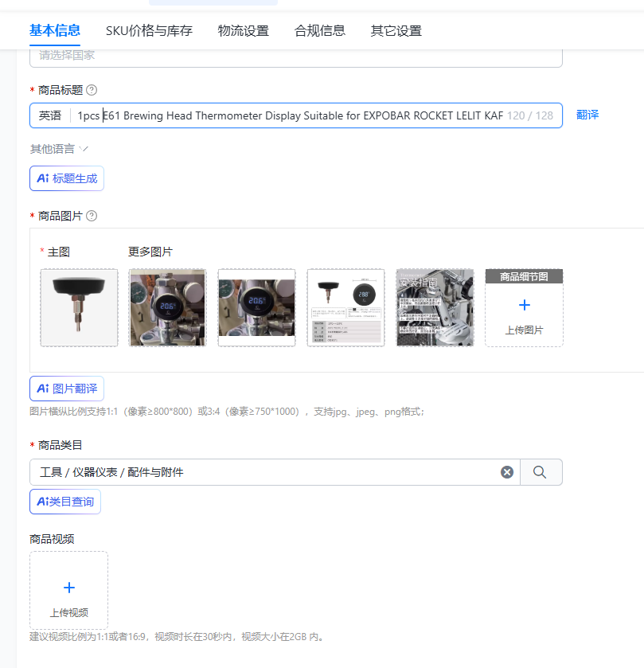644x668 pixels.
Task: Click the plus icon to upload 商品细节图
Action: (x=525, y=305)
